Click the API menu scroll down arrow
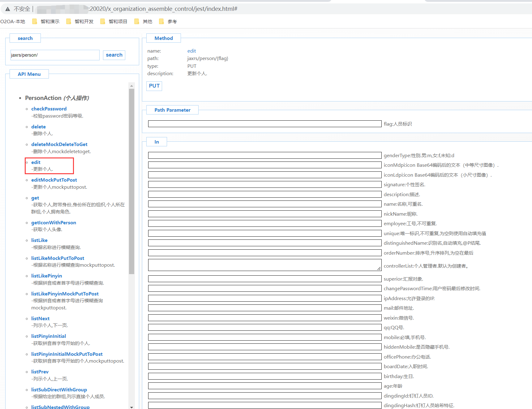This screenshot has width=532, height=409. point(132,407)
